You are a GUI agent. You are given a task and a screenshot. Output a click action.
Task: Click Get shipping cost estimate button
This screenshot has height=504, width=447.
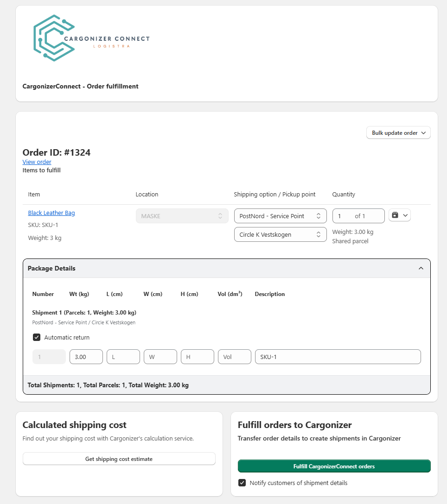coord(119,459)
